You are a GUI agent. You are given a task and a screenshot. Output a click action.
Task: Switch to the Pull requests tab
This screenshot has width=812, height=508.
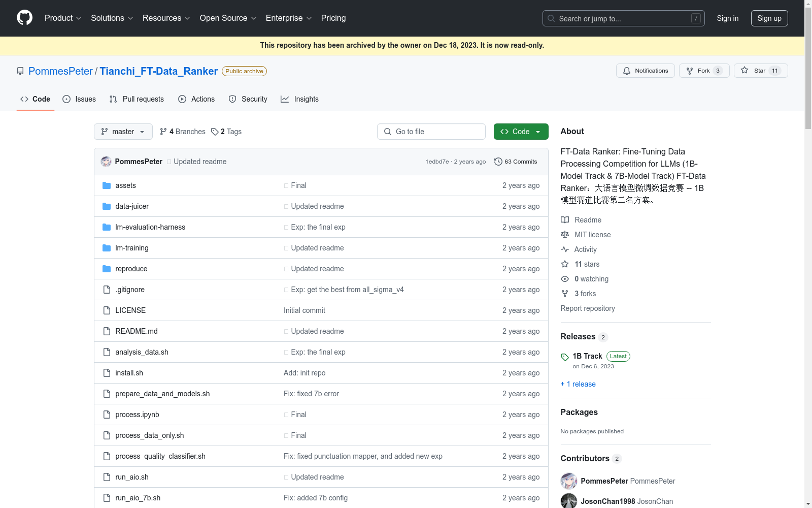click(x=137, y=99)
